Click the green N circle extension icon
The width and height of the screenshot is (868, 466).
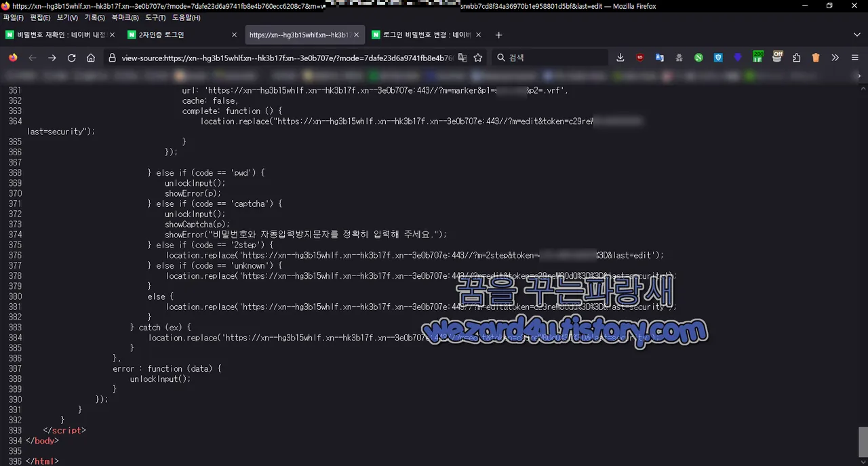coord(698,58)
